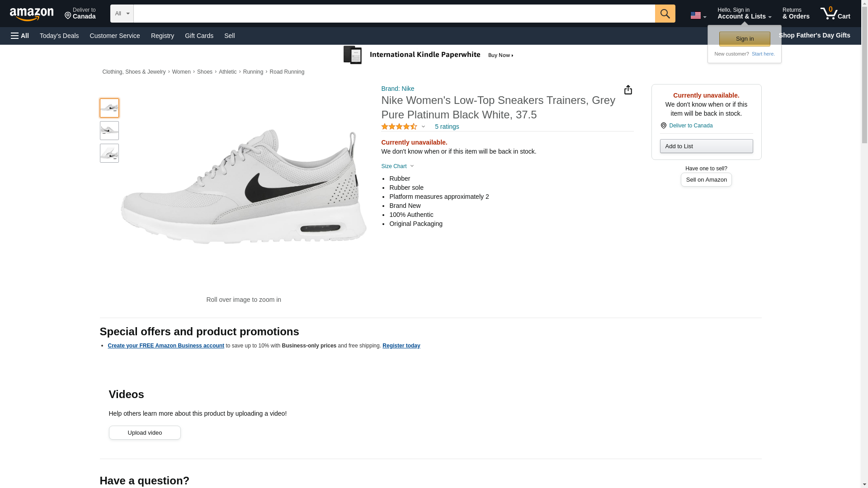Expand the search category All dropdown
This screenshot has height=488, width=868.
point(122,14)
